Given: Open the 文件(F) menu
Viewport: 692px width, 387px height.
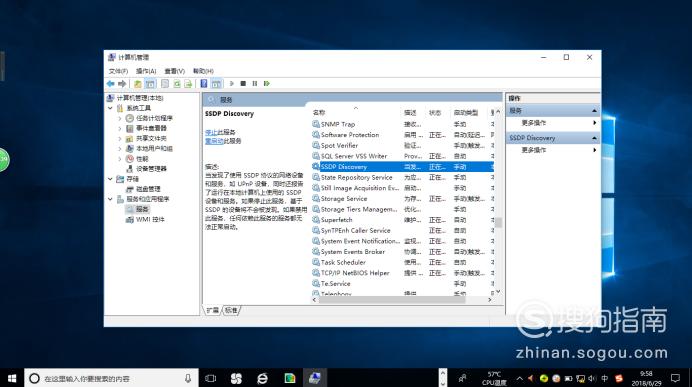Looking at the screenshot, I should pos(118,71).
